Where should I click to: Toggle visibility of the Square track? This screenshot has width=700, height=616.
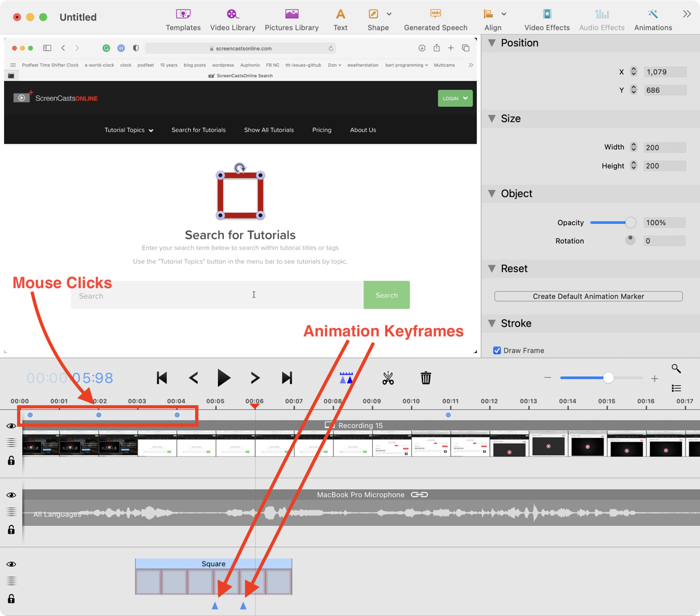[x=11, y=565]
